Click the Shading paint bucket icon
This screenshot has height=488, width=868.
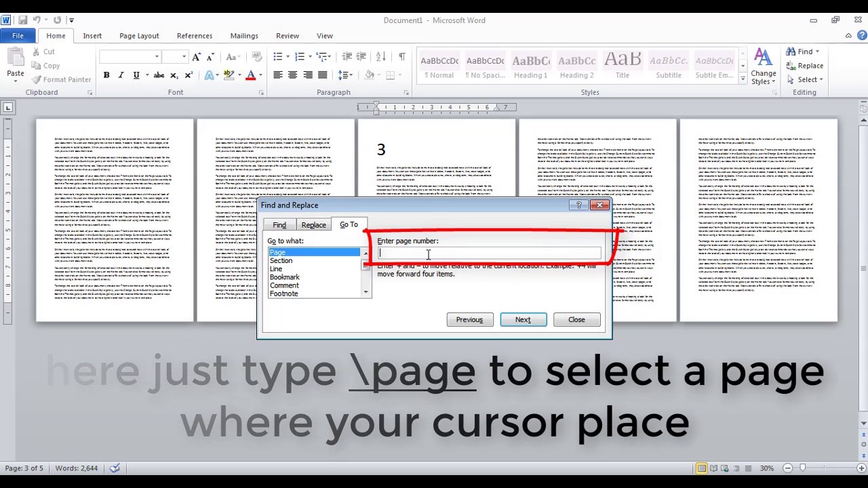(x=370, y=75)
